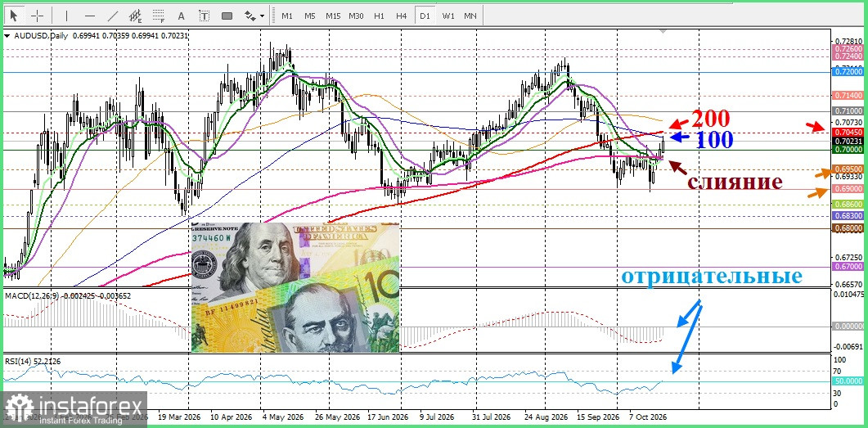Click the AUDUSD,Daily chart title

(x=40, y=35)
